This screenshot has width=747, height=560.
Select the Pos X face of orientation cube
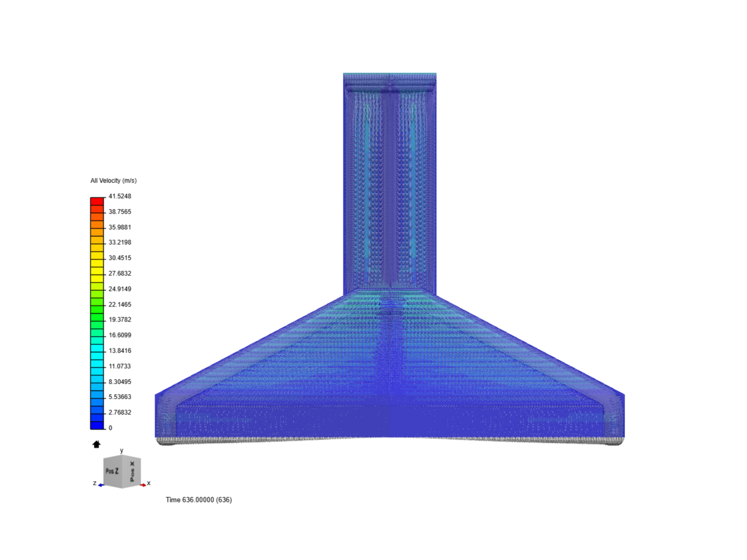click(132, 471)
